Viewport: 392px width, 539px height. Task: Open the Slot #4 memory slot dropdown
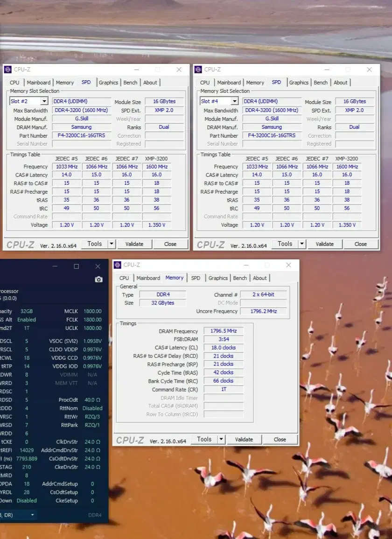point(235,101)
